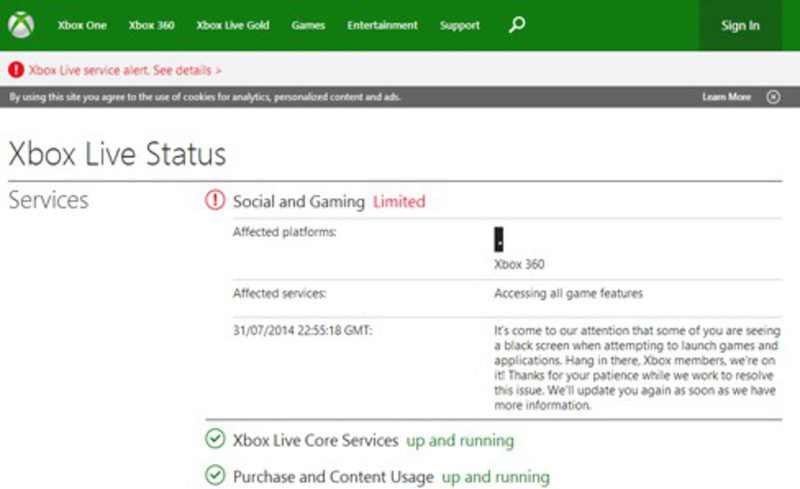Click 'Accessing all game features' text
The width and height of the screenshot is (800, 489).
point(568,294)
